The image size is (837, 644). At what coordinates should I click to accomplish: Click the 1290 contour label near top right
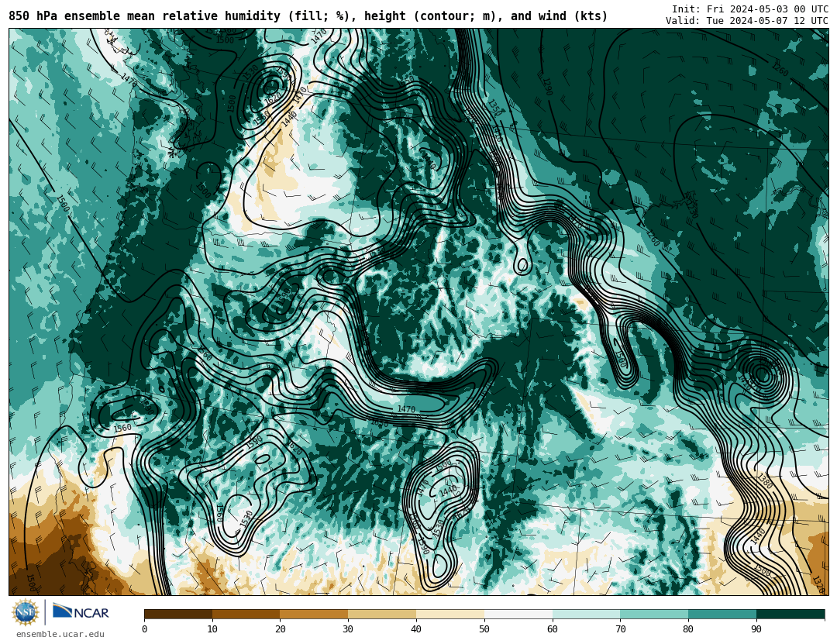point(547,86)
